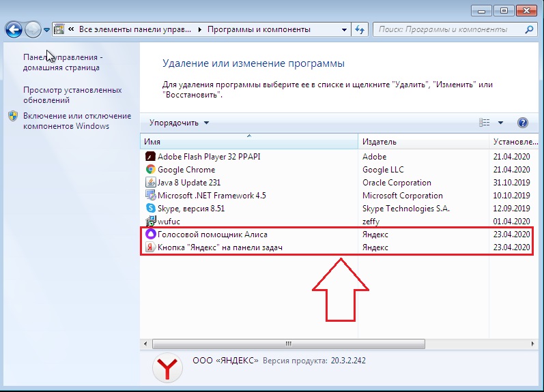Click the blue help question mark icon
This screenshot has height=392, width=544.
pos(522,123)
